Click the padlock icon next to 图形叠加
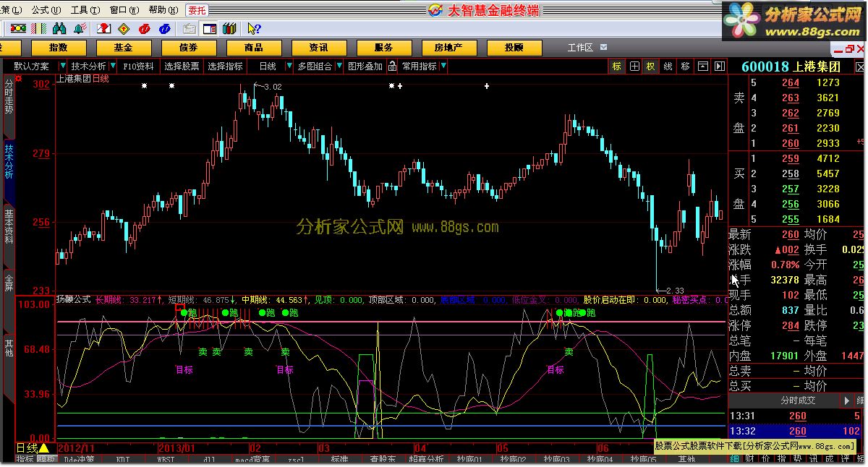Screen dimensions: 868x467 (x=392, y=66)
